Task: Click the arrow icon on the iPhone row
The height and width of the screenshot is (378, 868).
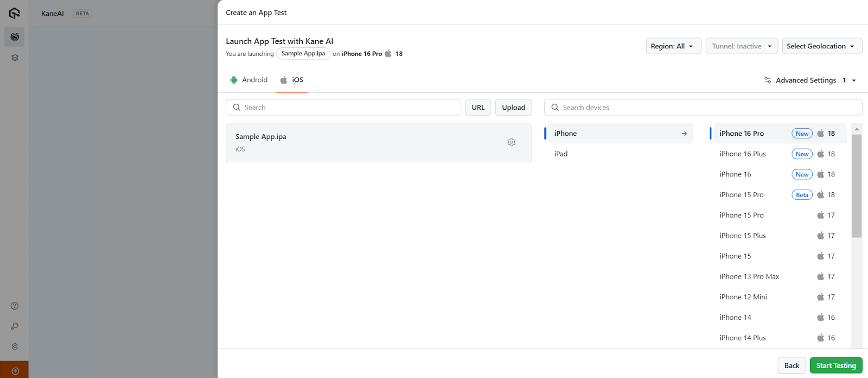Action: click(684, 134)
